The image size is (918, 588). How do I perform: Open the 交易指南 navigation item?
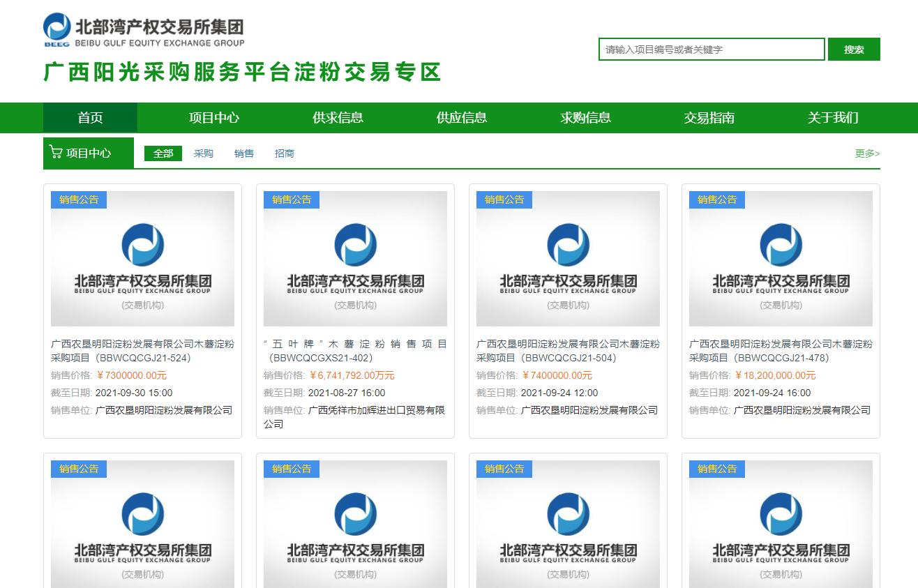709,118
